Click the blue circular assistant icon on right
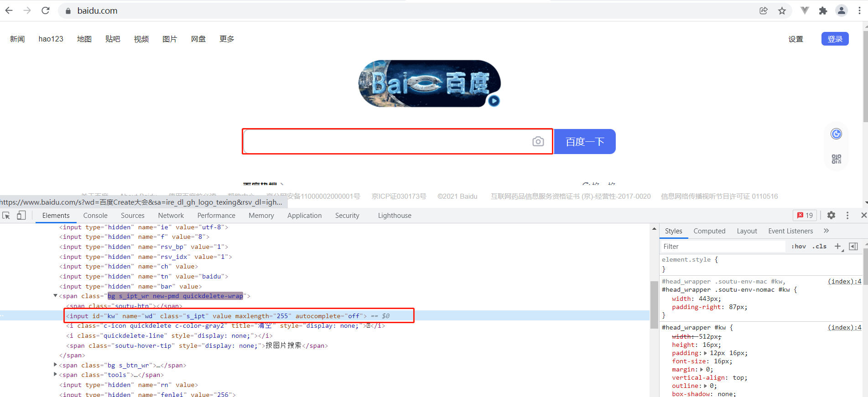Screen dimensions: 868x397 [837, 134]
